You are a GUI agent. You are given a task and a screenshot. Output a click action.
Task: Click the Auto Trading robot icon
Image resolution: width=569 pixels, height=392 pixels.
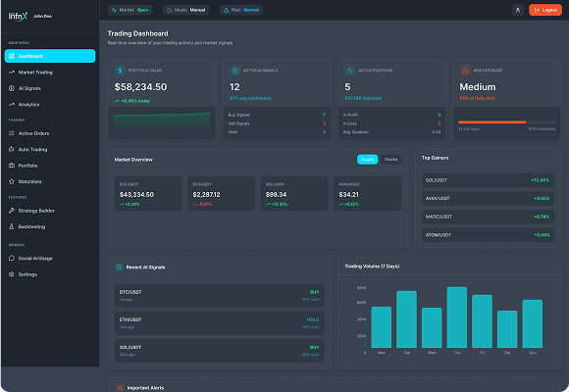[11, 149]
